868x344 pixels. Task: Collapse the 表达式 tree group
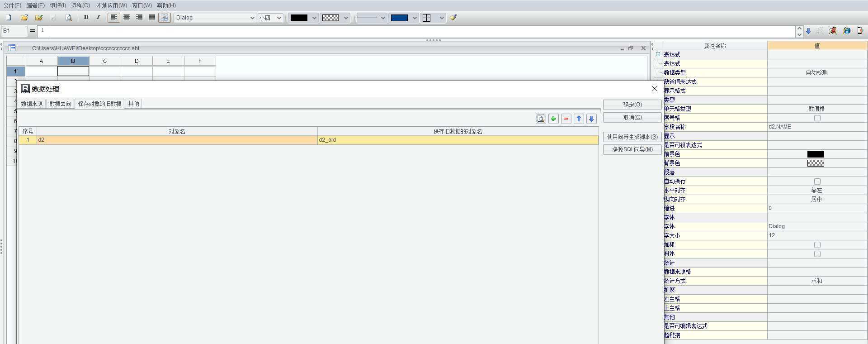pyautogui.click(x=658, y=54)
